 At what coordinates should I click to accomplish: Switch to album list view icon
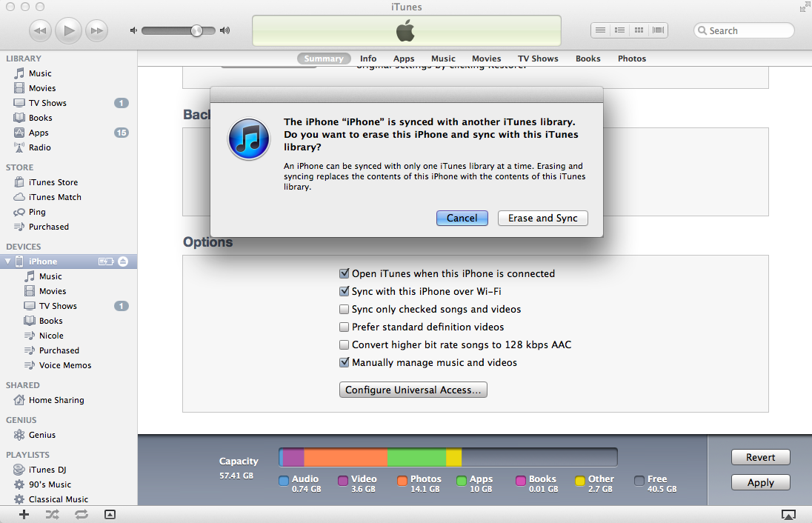pyautogui.click(x=619, y=30)
